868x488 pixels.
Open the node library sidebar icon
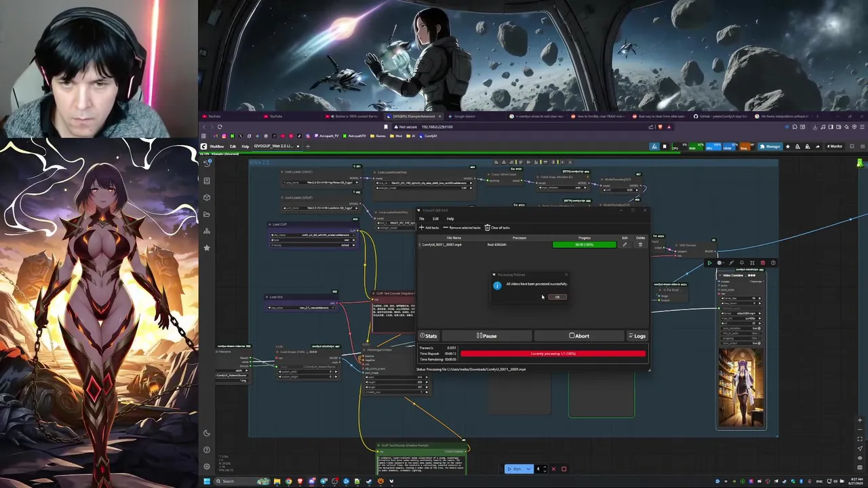point(207,181)
